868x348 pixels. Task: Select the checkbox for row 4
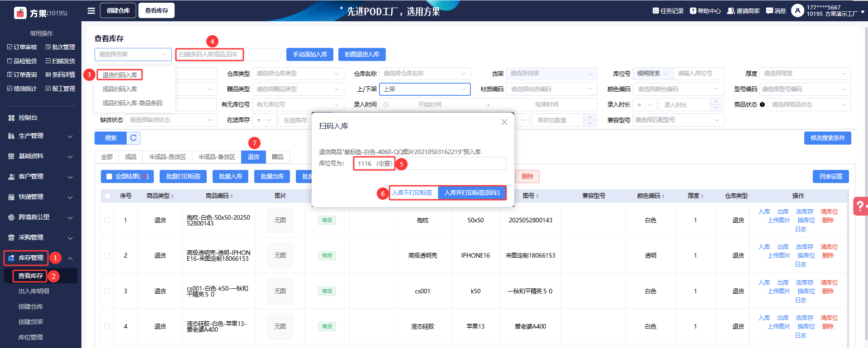pos(107,326)
